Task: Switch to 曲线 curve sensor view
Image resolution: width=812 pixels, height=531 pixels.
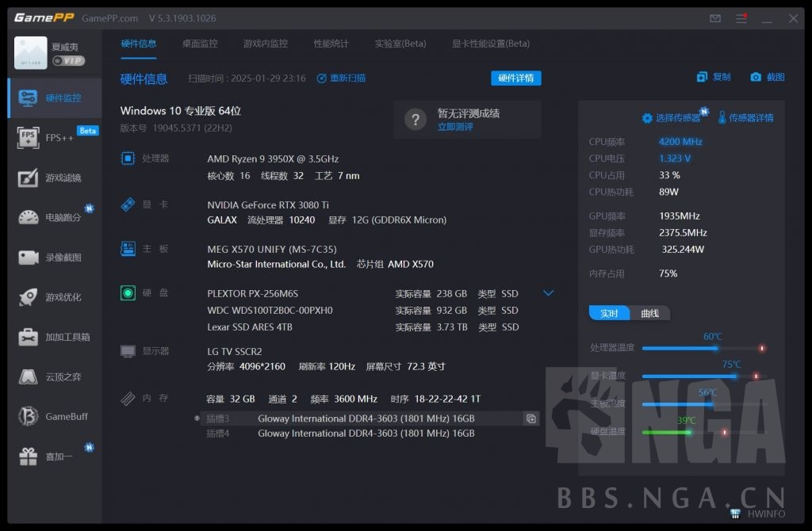Action: click(x=650, y=313)
